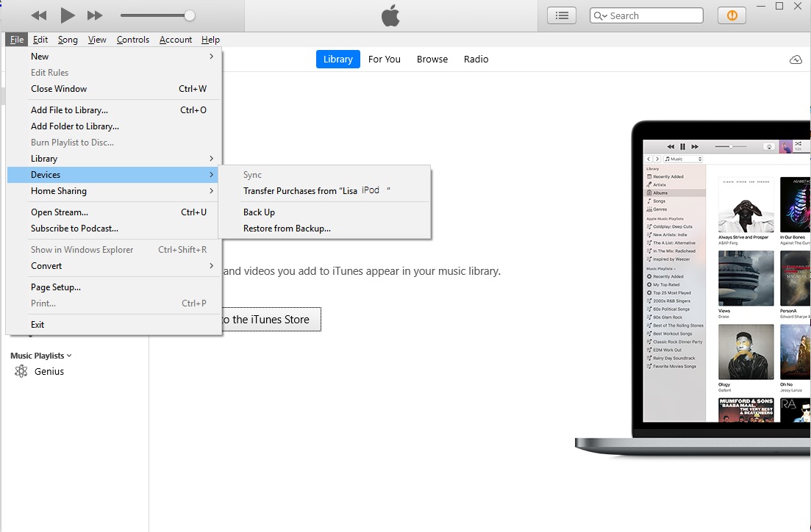Close the File menu in menu bar

pyautogui.click(x=17, y=39)
